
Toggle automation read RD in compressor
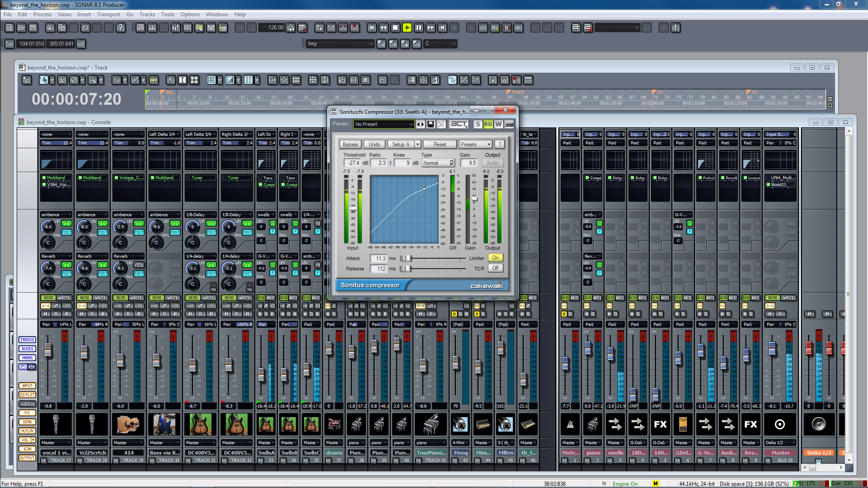tap(488, 124)
